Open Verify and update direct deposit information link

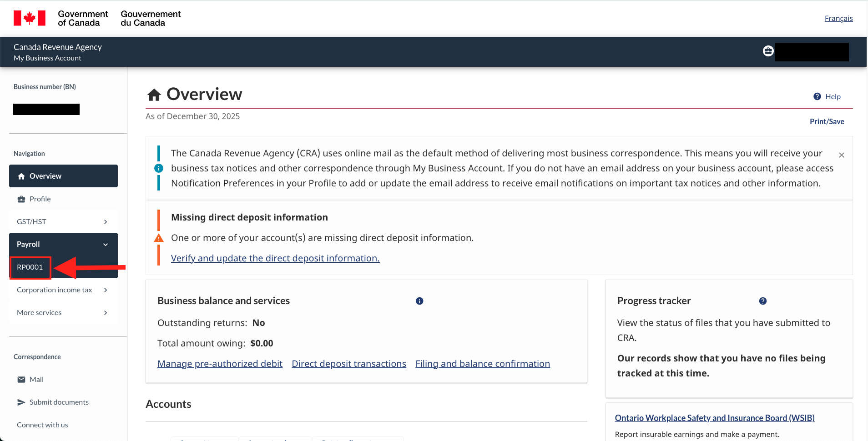[275, 258]
